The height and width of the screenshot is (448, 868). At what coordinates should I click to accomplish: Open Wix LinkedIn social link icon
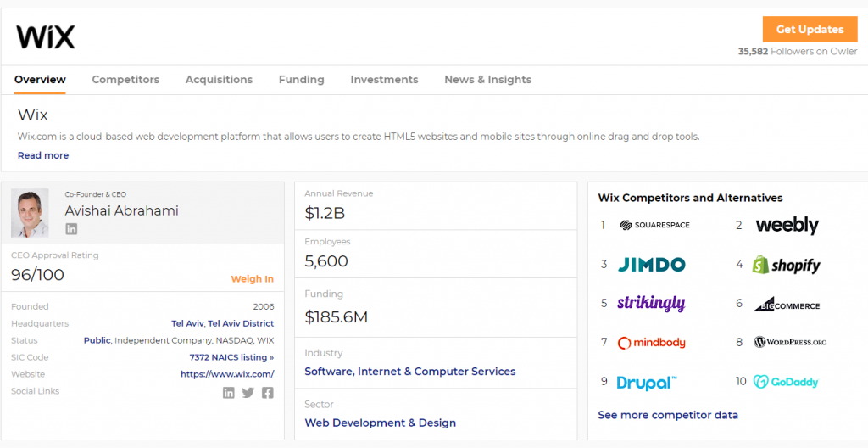(x=229, y=393)
